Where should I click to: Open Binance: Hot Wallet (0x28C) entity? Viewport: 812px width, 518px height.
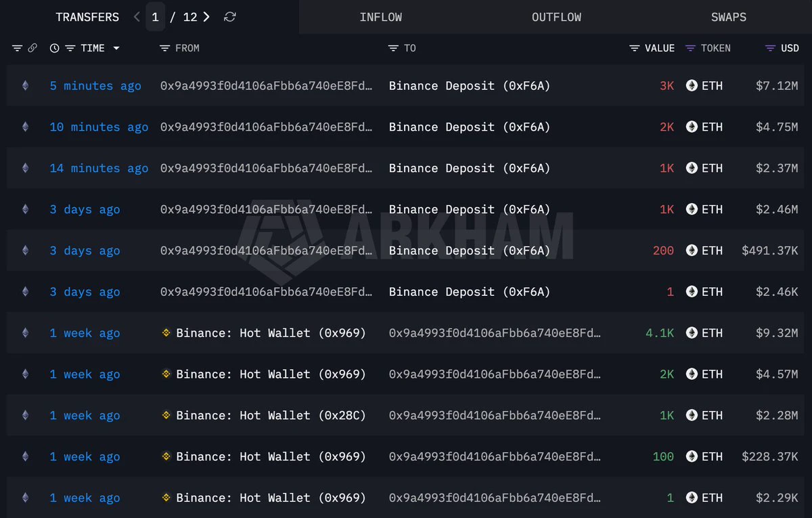[271, 415]
